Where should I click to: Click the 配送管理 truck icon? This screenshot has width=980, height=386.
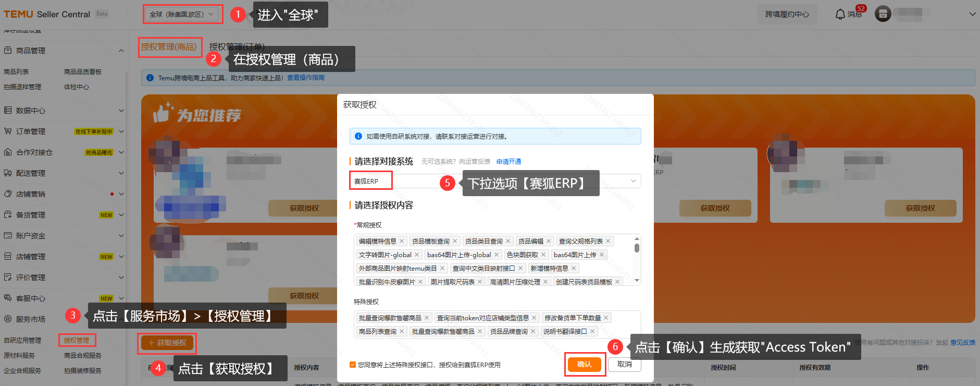8,173
